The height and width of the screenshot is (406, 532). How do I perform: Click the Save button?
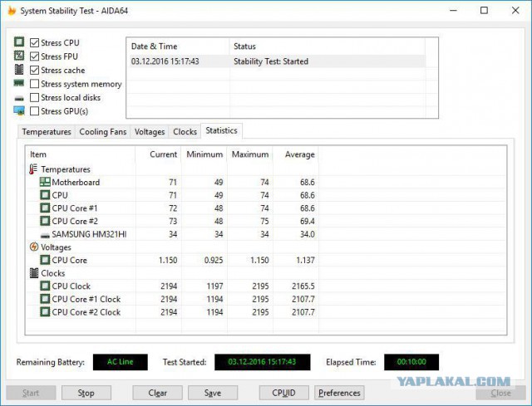click(213, 393)
